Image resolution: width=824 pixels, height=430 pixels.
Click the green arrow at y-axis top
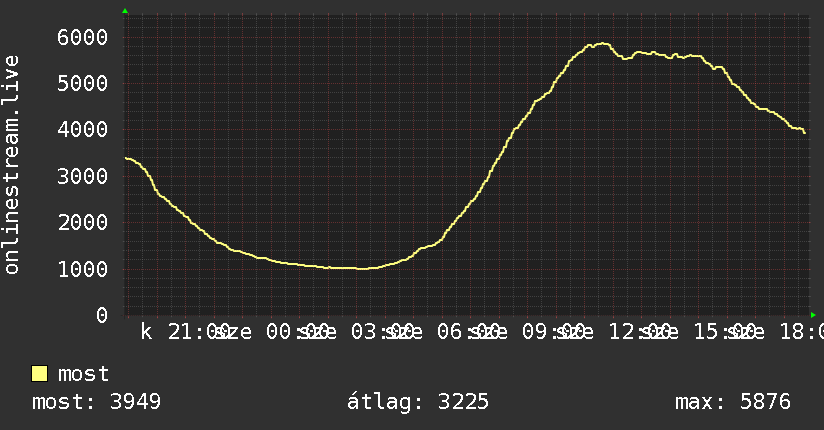(x=125, y=11)
